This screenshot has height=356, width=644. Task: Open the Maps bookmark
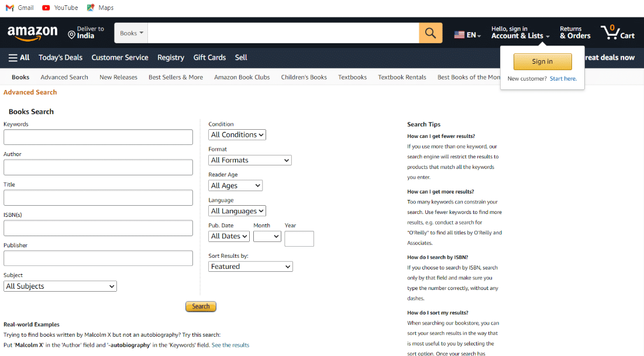100,8
